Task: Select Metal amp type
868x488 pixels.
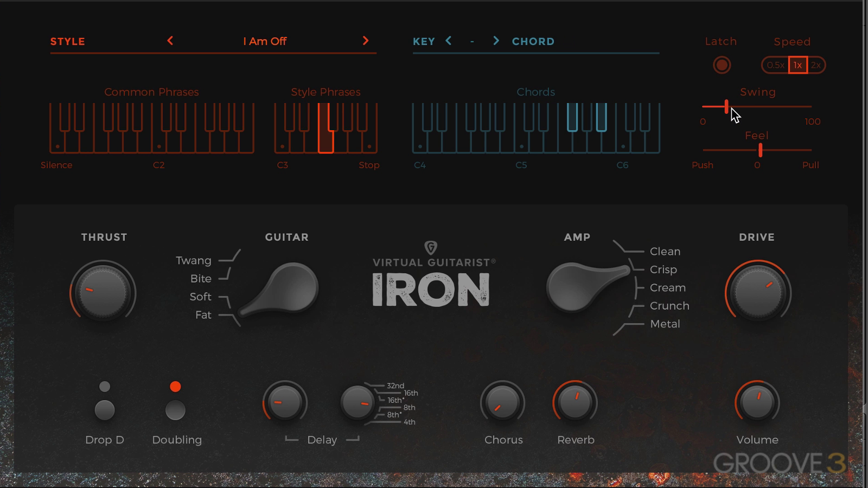Action: pyautogui.click(x=665, y=324)
